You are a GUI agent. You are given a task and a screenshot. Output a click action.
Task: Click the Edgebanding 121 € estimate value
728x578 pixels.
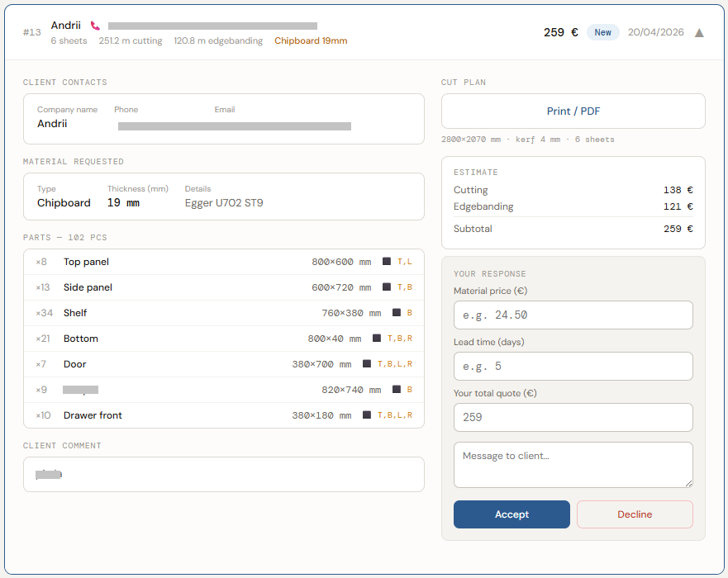678,206
